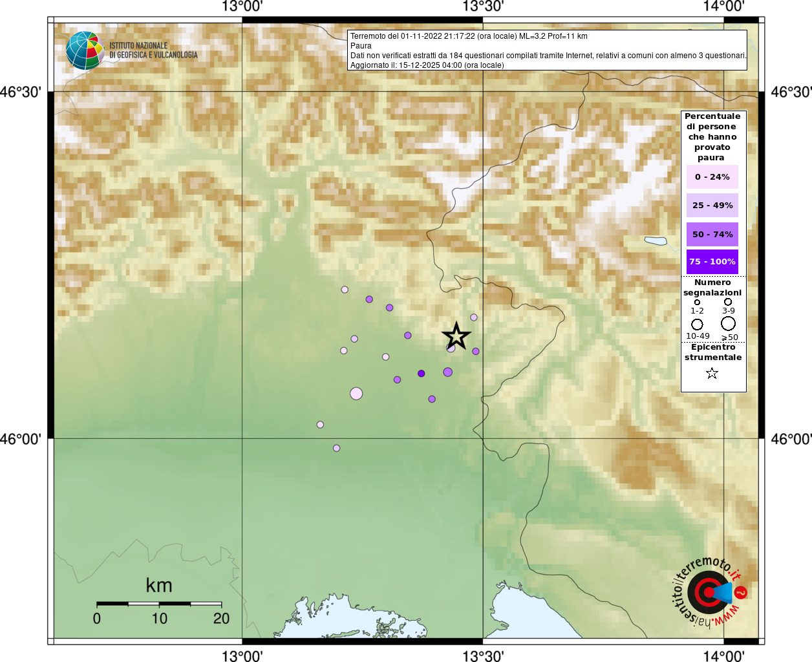This screenshot has width=812, height=662.
Task: Click the 14°00' label on bottom axis
Action: (x=723, y=656)
